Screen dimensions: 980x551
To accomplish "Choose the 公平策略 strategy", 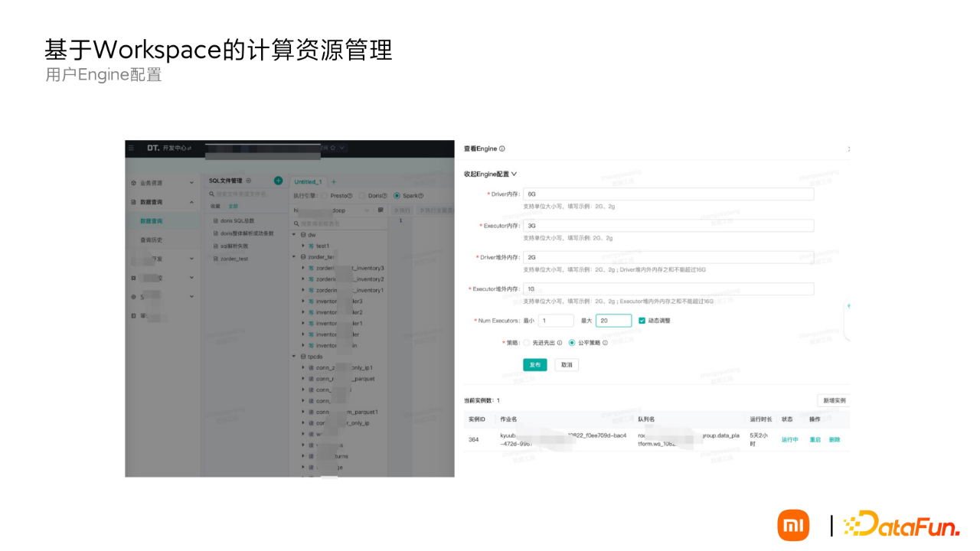I will click(x=572, y=343).
